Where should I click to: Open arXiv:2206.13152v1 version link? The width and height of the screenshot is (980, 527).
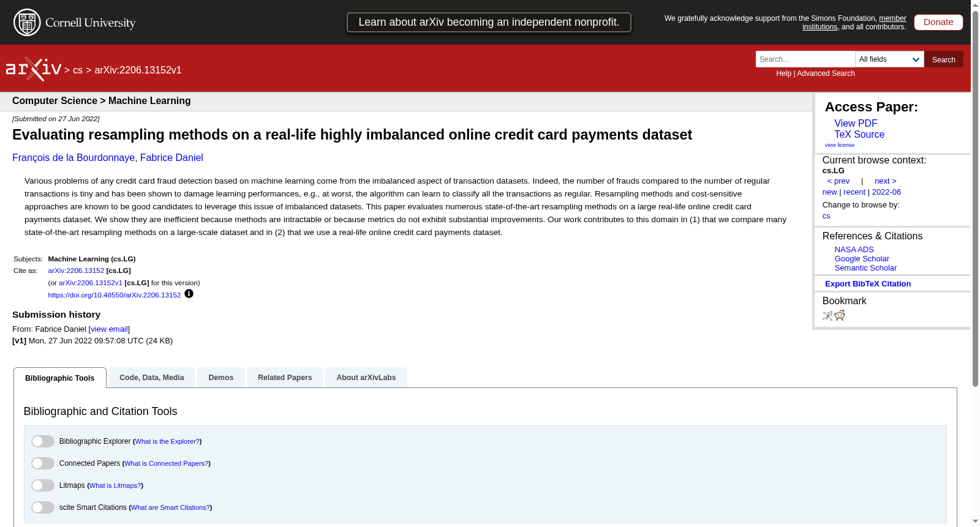click(91, 283)
